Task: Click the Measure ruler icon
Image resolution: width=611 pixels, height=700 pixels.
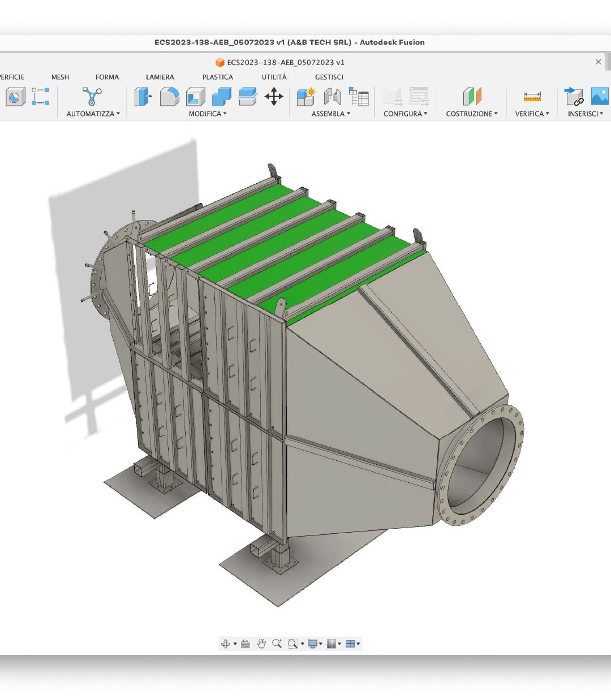Action: point(532,97)
